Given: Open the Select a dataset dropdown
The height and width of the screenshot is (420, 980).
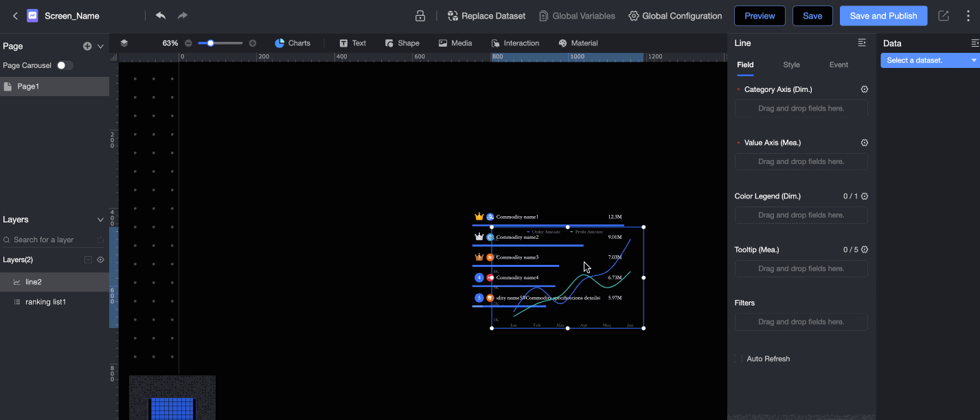Looking at the screenshot, I should pos(930,60).
